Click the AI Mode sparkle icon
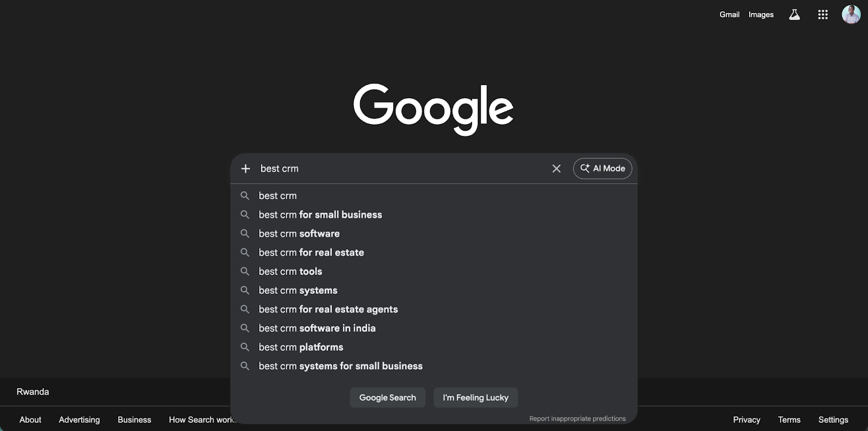 click(585, 168)
